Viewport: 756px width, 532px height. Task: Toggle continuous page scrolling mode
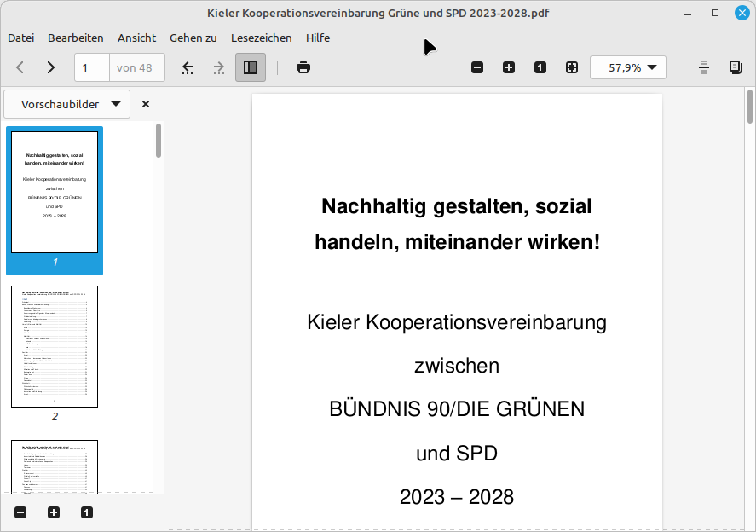coord(704,67)
